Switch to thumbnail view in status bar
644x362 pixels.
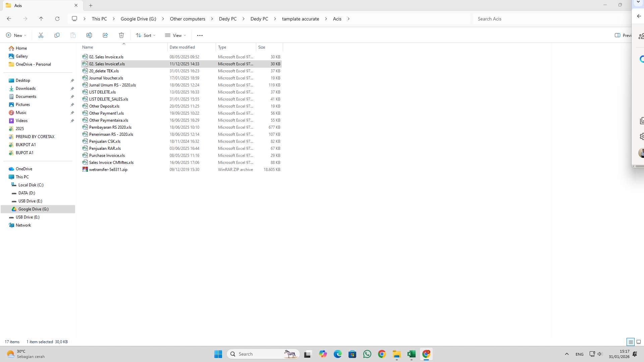click(x=639, y=342)
